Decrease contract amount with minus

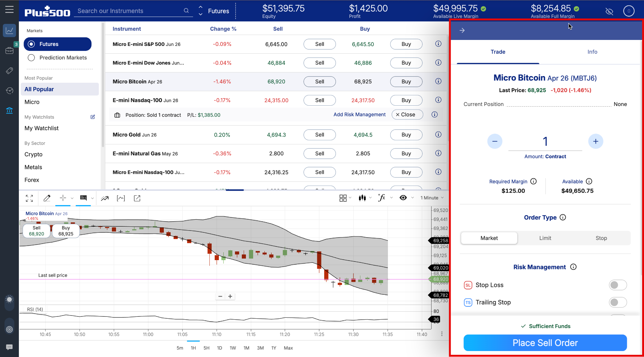pos(495,141)
